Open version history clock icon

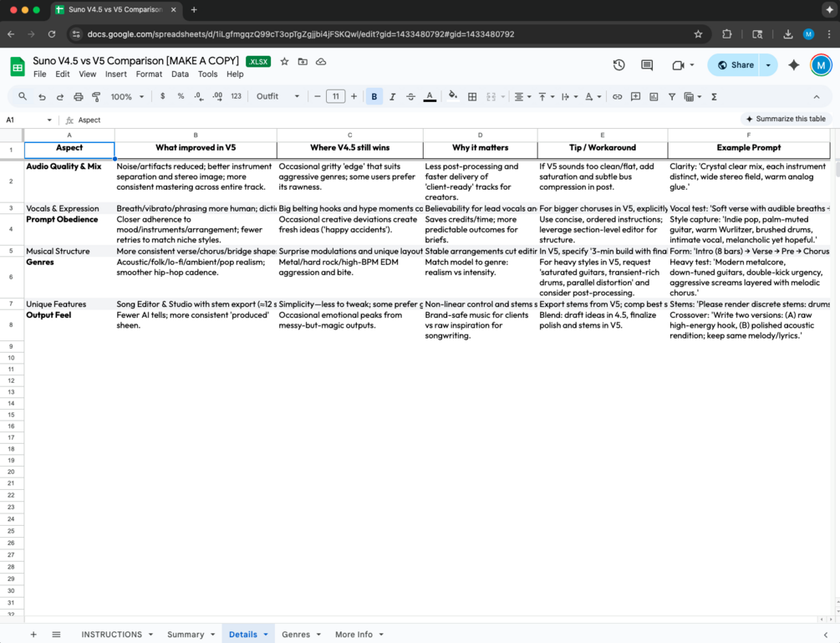click(619, 65)
